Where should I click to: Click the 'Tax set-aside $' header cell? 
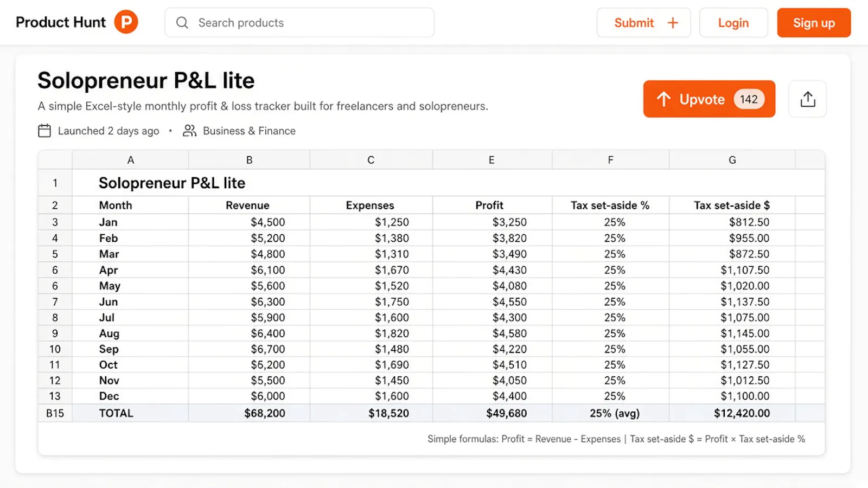click(732, 206)
